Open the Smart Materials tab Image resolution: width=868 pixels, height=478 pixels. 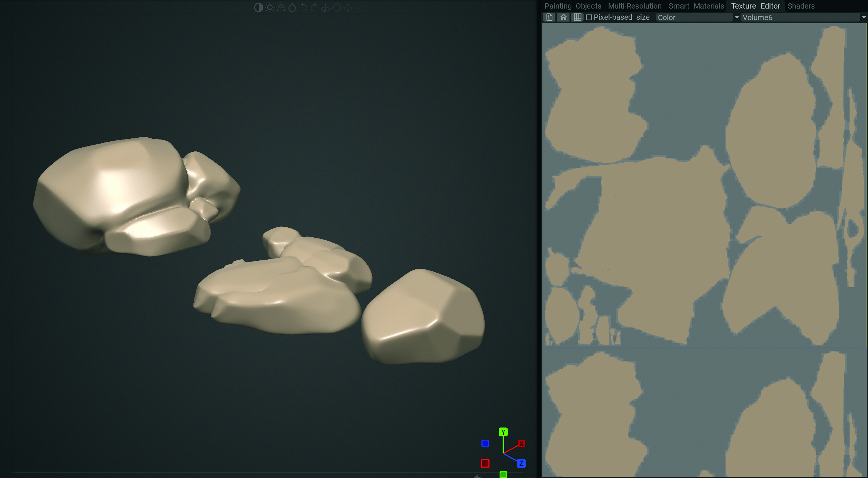click(x=696, y=6)
